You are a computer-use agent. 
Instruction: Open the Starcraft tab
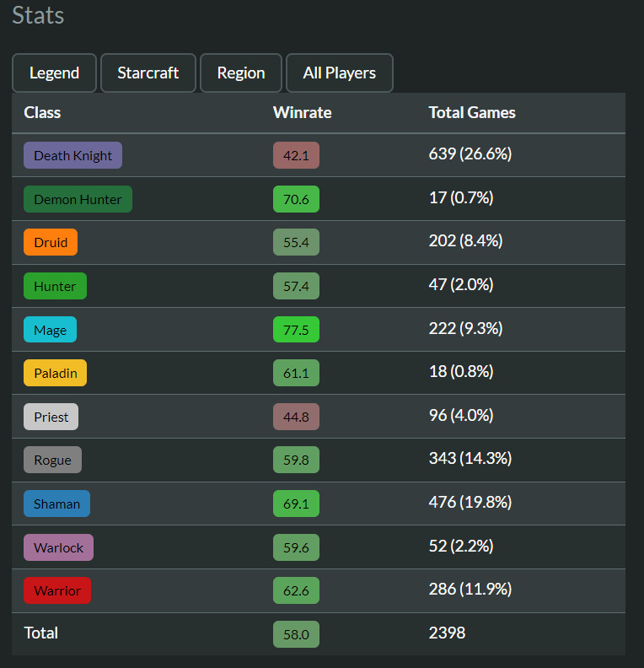148,73
